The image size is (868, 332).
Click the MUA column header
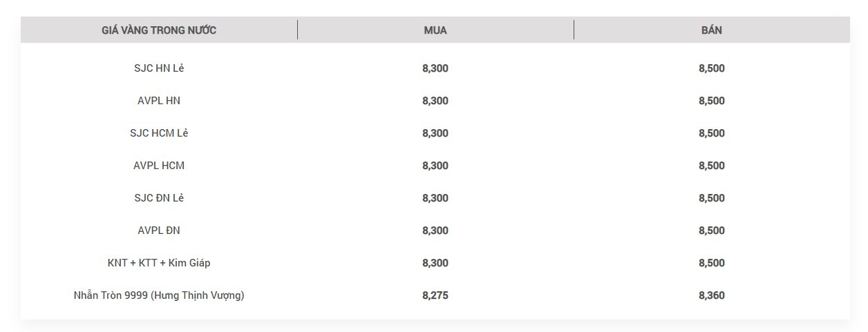click(x=435, y=30)
